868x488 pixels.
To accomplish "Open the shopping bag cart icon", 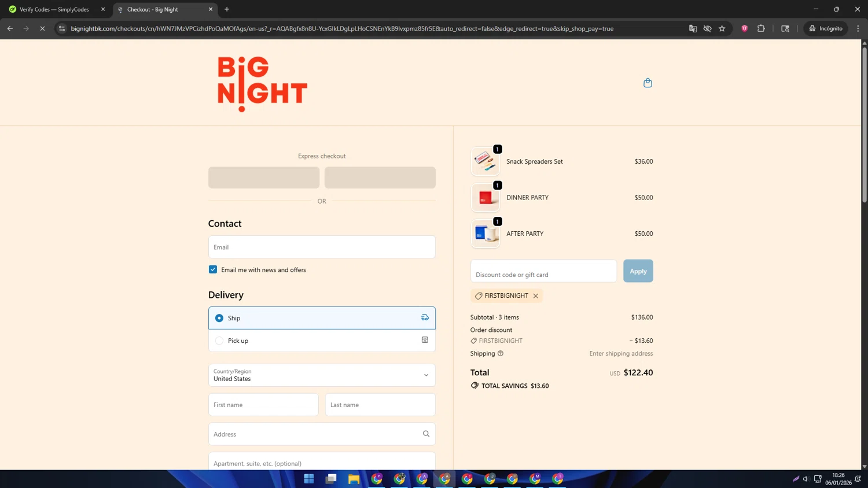I will pos(648,83).
